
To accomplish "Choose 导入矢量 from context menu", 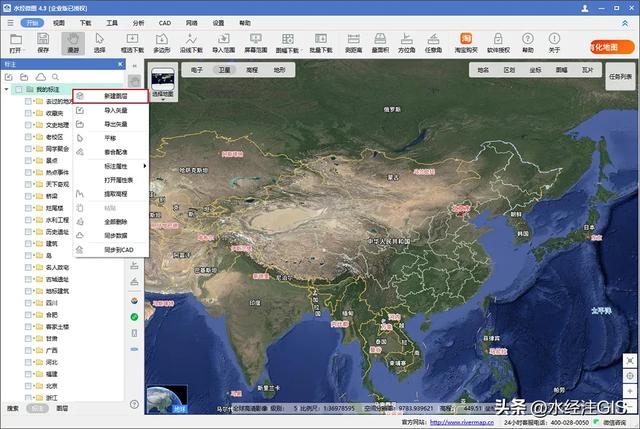I will tap(111, 110).
